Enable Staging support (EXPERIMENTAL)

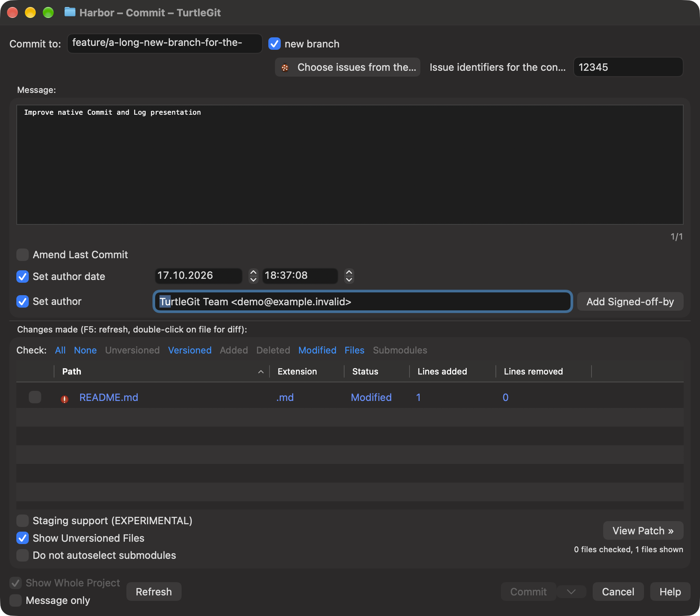click(x=23, y=520)
